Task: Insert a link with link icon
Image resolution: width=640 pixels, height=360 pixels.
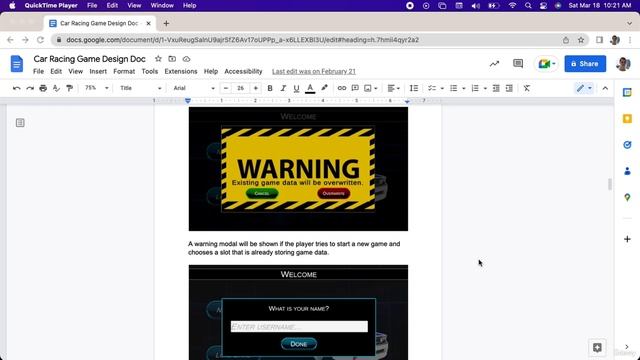Action: [342, 88]
